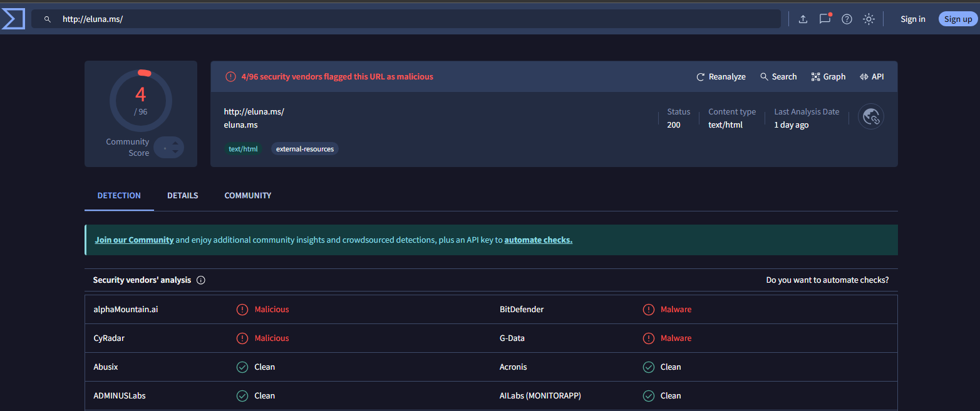The width and height of the screenshot is (980, 411).
Task: Toggle the light/dark theme sun icon
Action: point(869,19)
